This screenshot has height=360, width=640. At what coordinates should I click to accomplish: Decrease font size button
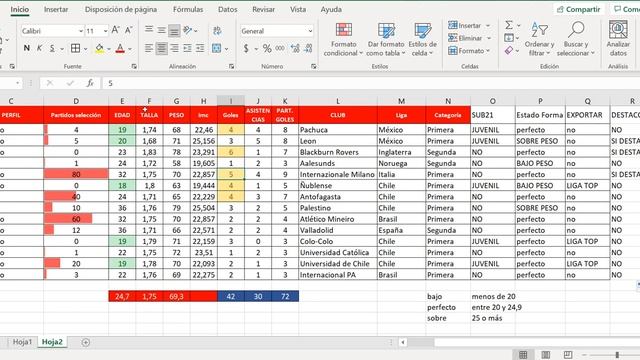(128, 30)
